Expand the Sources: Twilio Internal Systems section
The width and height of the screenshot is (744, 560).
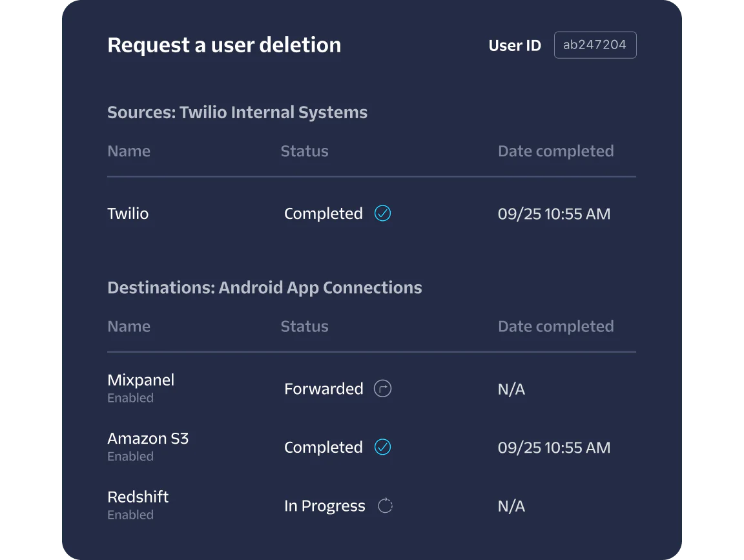tap(237, 112)
